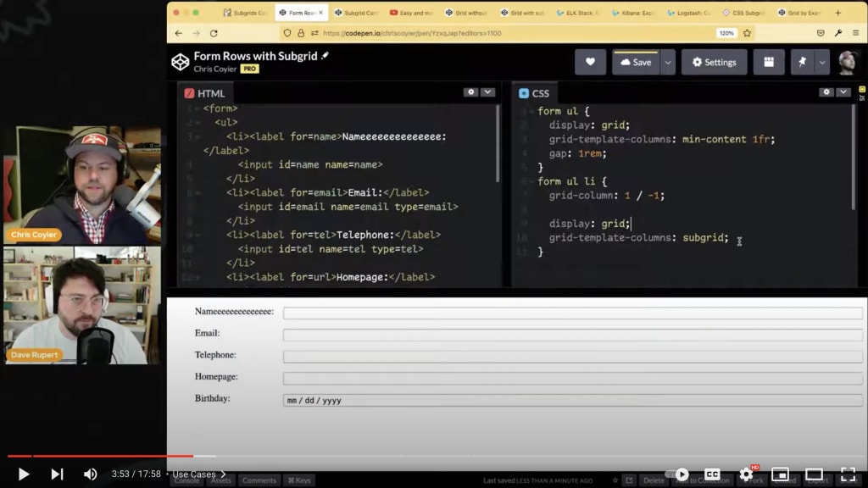Select the CSS editor tab
Image resolution: width=868 pixels, height=488 pixels.
pyautogui.click(x=534, y=93)
